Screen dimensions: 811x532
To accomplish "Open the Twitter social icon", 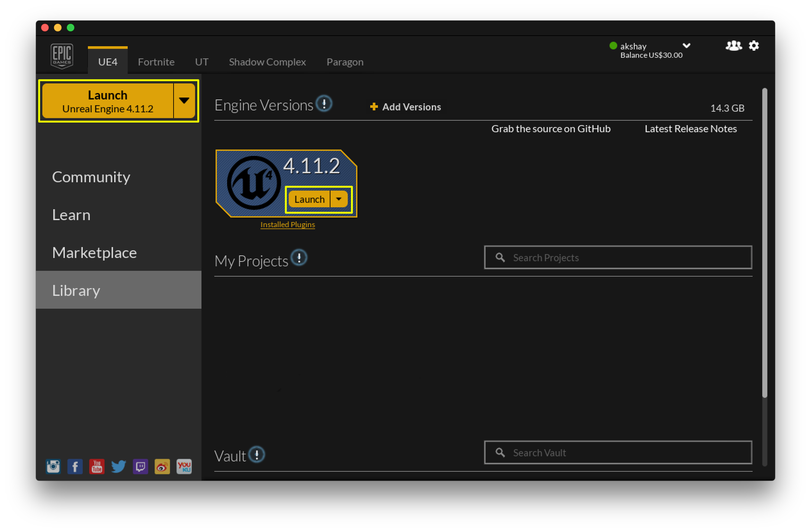I will tap(119, 466).
